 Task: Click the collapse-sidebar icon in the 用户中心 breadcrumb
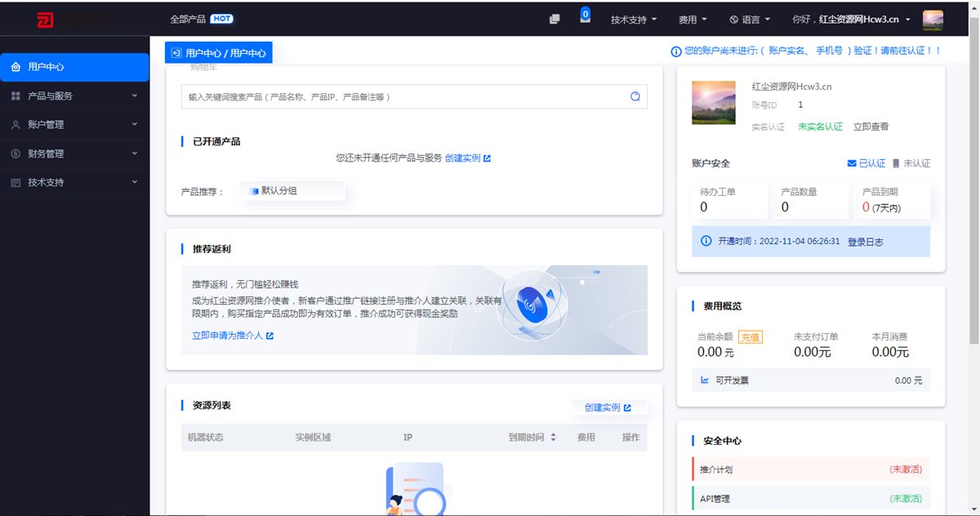click(176, 53)
